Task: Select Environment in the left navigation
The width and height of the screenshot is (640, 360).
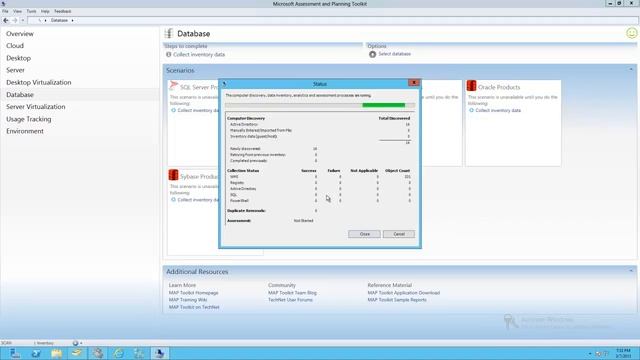Action: tap(24, 131)
